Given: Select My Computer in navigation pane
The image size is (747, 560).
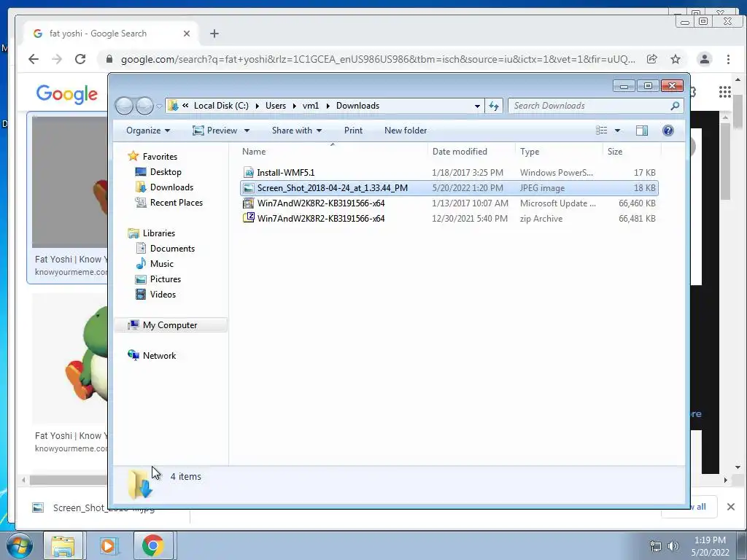Looking at the screenshot, I should coord(169,325).
